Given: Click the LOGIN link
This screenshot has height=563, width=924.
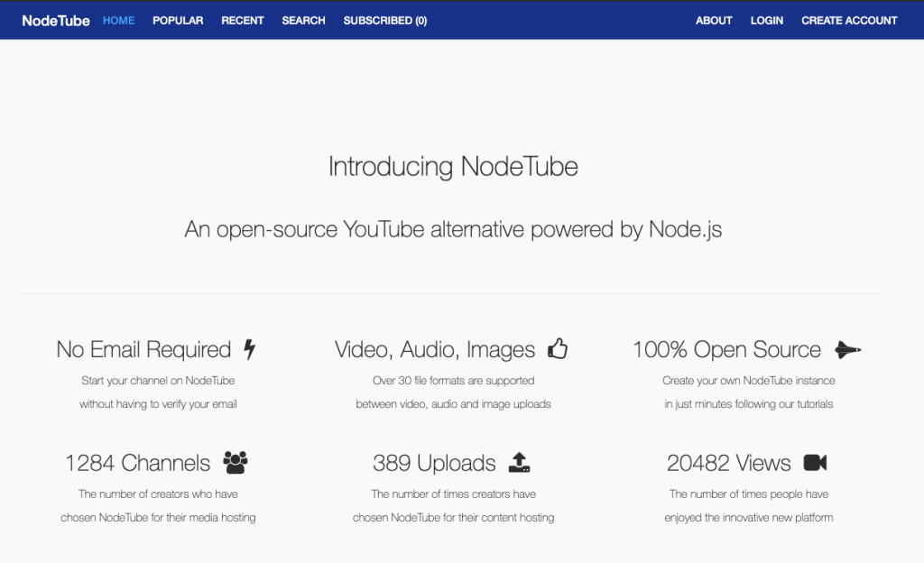Looking at the screenshot, I should [766, 20].
